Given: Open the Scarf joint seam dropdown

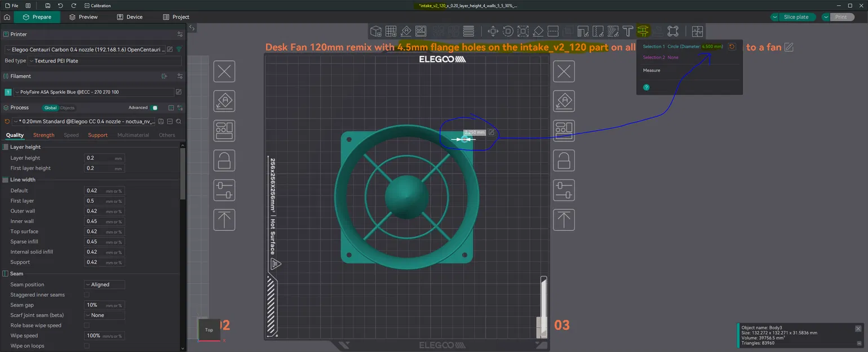Looking at the screenshot, I should click(104, 315).
